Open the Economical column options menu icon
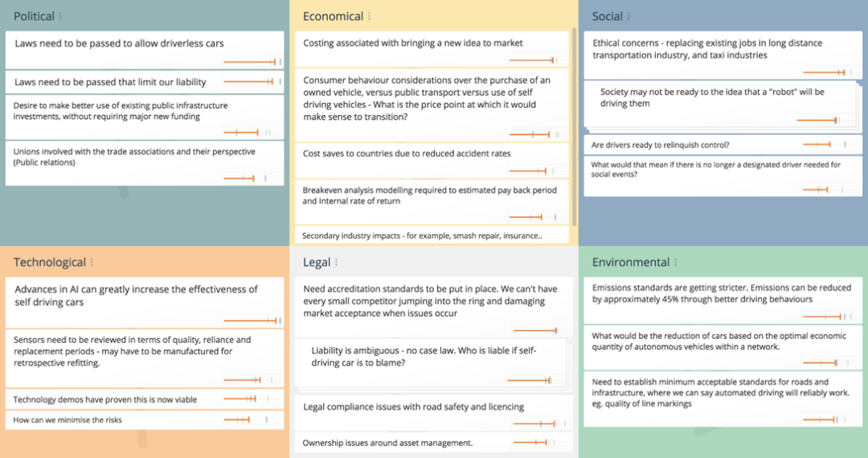 [x=369, y=17]
